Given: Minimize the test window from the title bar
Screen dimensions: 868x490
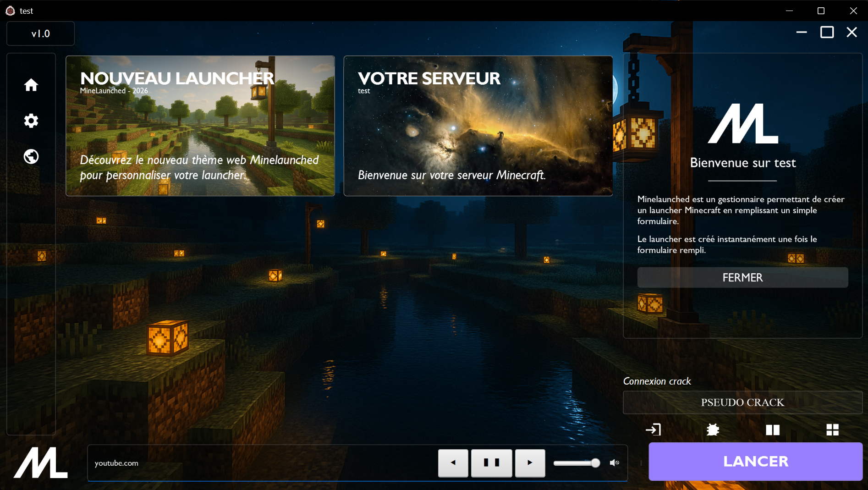Looking at the screenshot, I should [x=789, y=11].
